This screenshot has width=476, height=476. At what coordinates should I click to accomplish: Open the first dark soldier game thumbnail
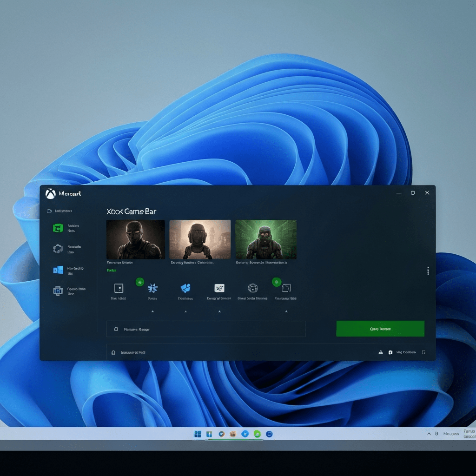pos(136,239)
